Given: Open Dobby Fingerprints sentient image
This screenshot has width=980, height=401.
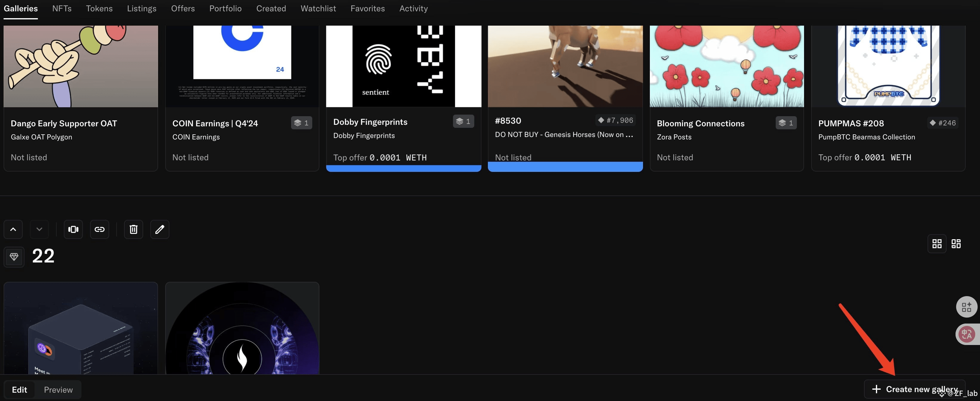Looking at the screenshot, I should click(404, 66).
